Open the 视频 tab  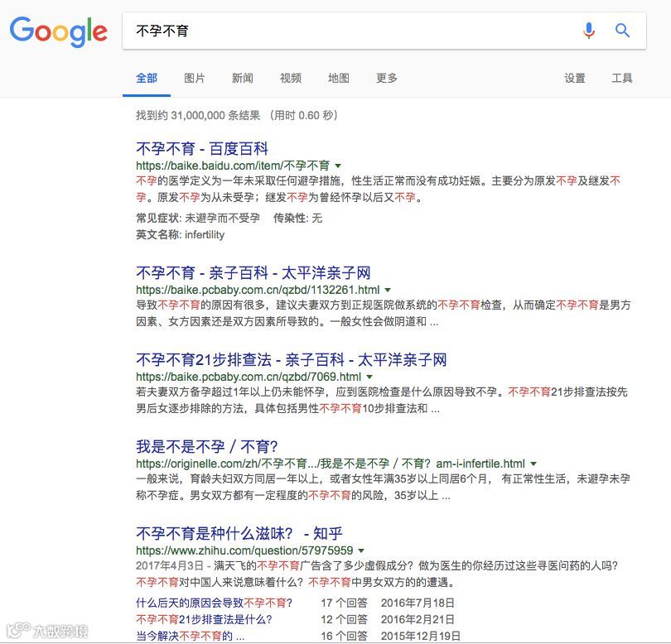tap(291, 79)
